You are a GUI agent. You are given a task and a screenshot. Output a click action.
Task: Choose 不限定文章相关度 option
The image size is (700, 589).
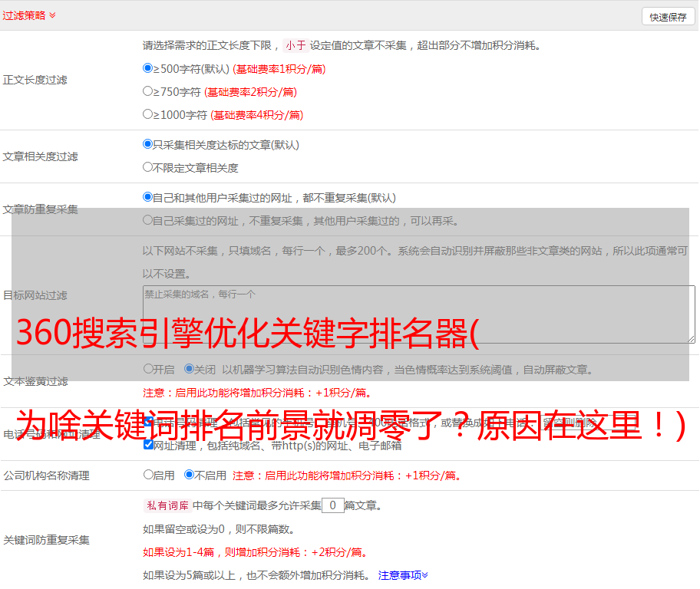tap(148, 167)
